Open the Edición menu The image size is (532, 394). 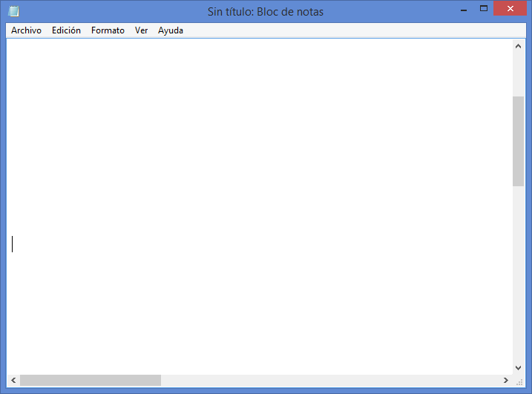[x=66, y=30]
